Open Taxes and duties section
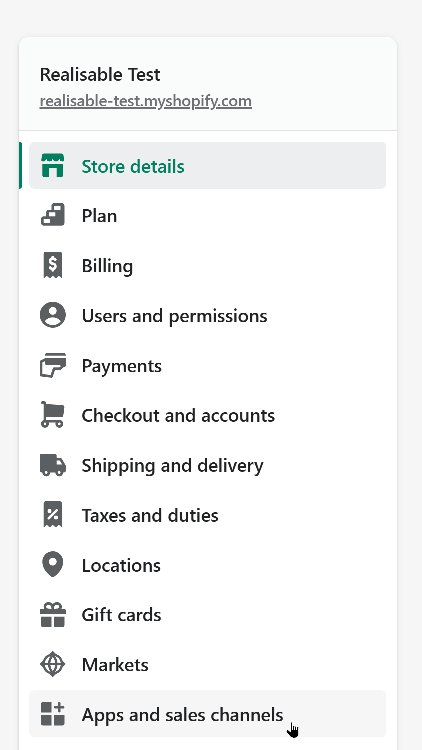The height and width of the screenshot is (750, 422). click(208, 515)
